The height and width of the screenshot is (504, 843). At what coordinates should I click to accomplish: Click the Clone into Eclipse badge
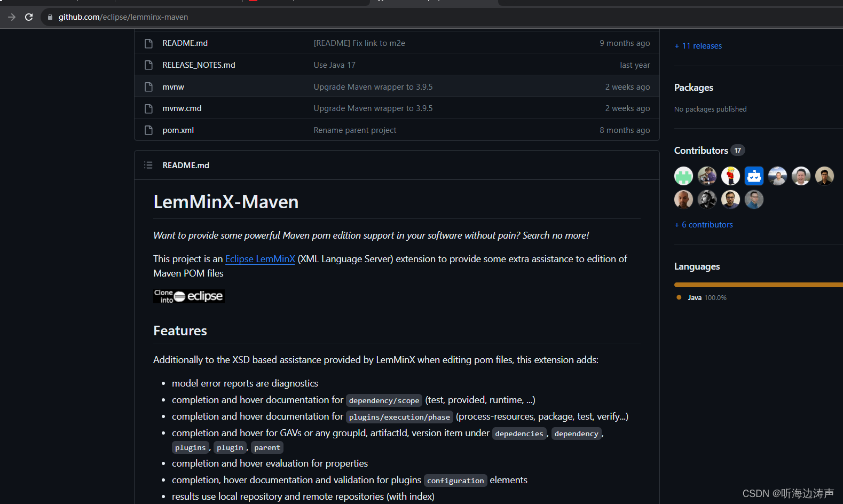(x=189, y=296)
